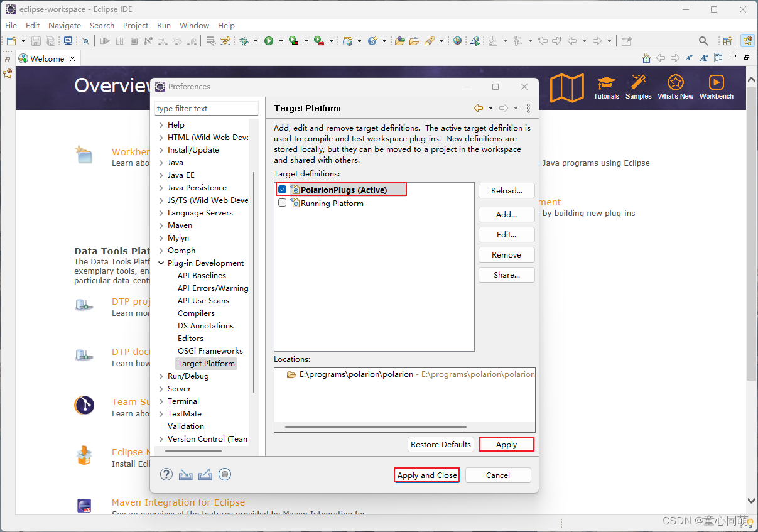This screenshot has width=758, height=532.
Task: Open the Project menu
Action: (136, 25)
